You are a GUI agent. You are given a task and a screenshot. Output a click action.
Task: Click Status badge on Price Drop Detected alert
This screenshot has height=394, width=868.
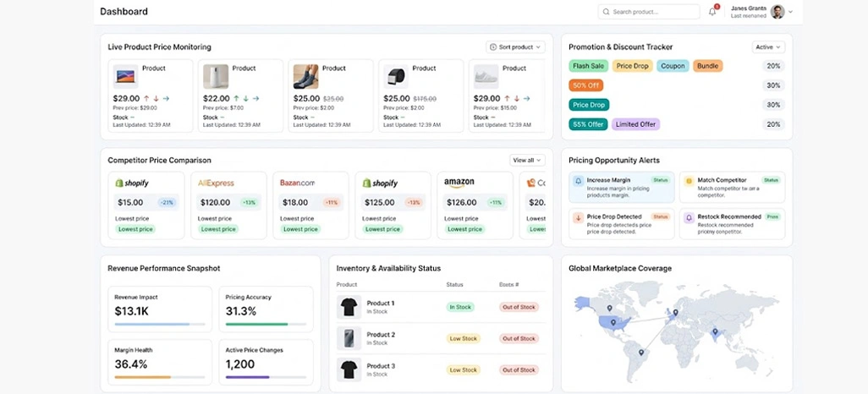click(661, 216)
